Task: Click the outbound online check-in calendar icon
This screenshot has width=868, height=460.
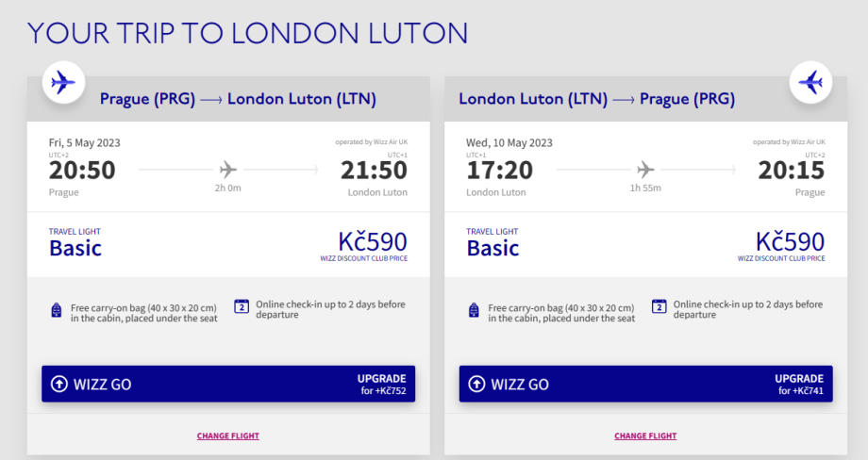Action: 241,305
